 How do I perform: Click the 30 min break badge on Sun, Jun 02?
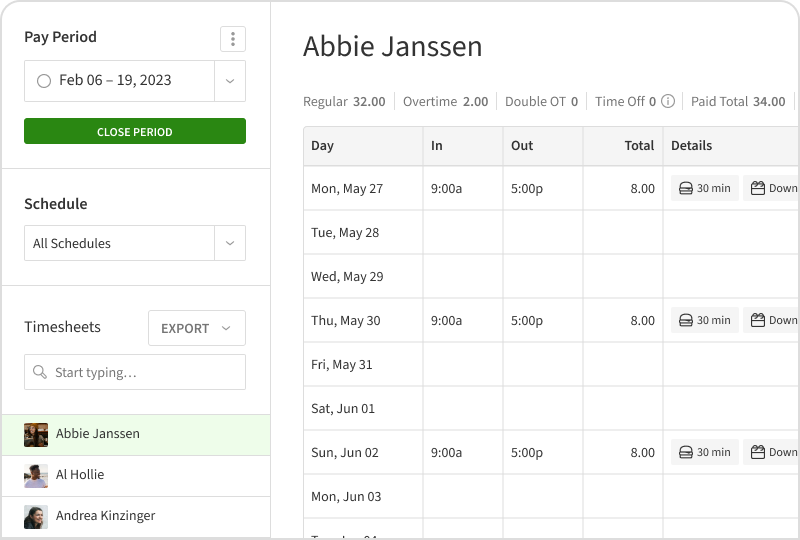705,452
